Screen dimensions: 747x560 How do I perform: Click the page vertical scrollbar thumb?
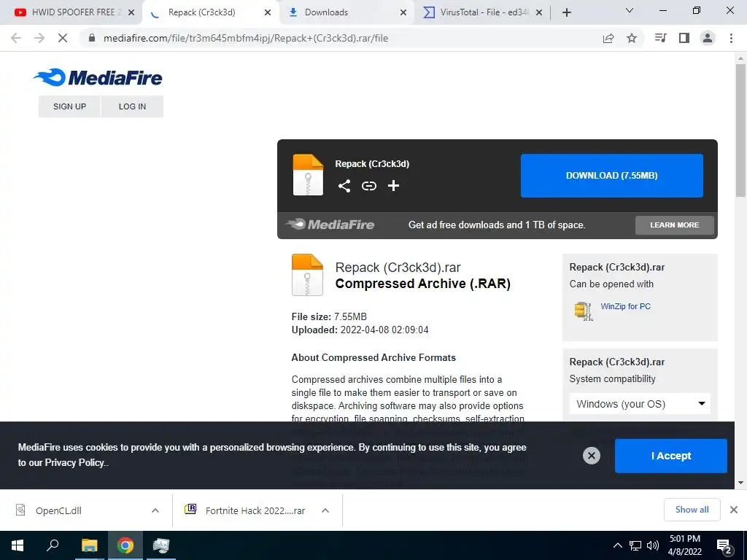(x=740, y=130)
